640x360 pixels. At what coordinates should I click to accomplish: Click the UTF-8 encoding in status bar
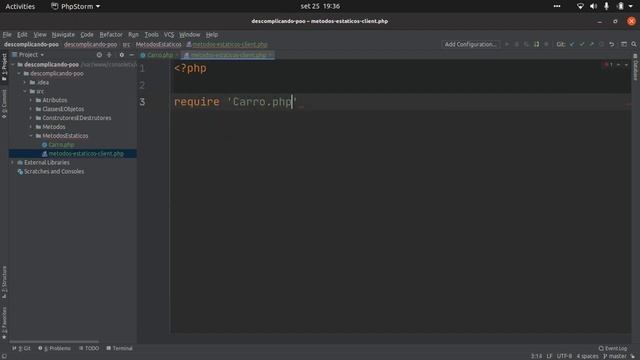564,356
